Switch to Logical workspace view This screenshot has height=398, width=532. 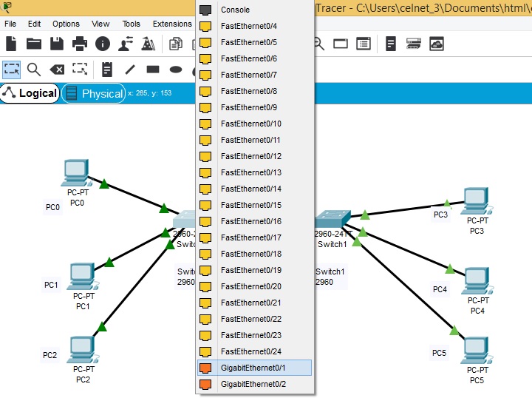pyautogui.click(x=30, y=93)
